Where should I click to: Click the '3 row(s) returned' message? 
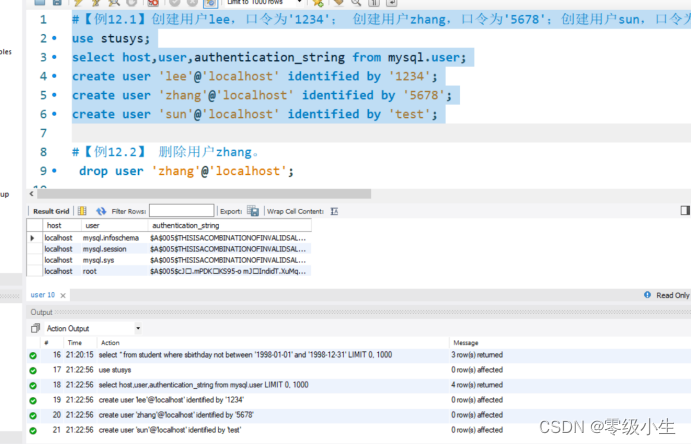477,355
